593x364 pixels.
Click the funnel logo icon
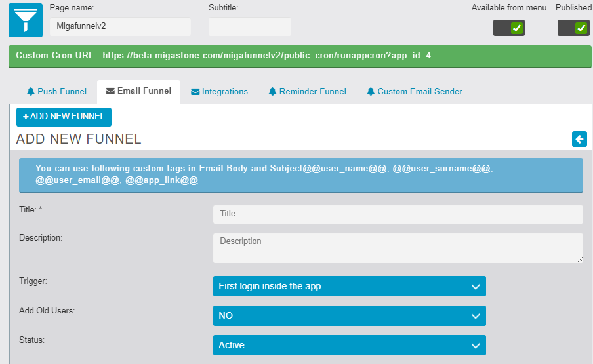[26, 20]
